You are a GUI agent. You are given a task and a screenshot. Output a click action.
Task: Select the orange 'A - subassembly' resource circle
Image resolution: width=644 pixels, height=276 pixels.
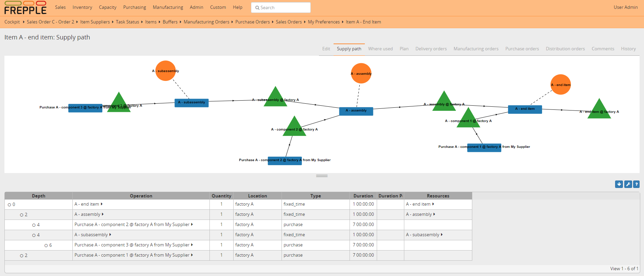click(166, 71)
